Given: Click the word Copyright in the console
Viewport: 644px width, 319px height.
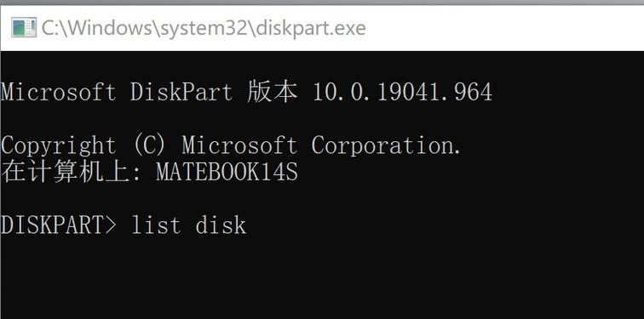Looking at the screenshot, I should click(x=58, y=146).
